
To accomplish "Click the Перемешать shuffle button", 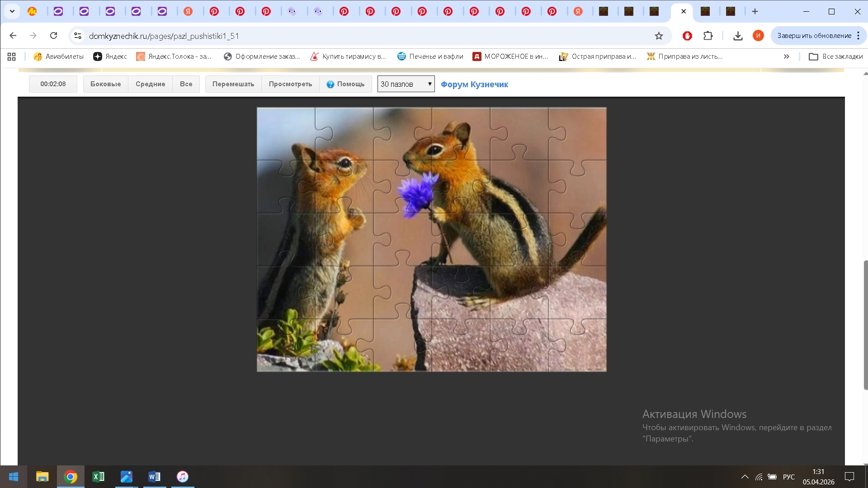I will click(x=233, y=84).
